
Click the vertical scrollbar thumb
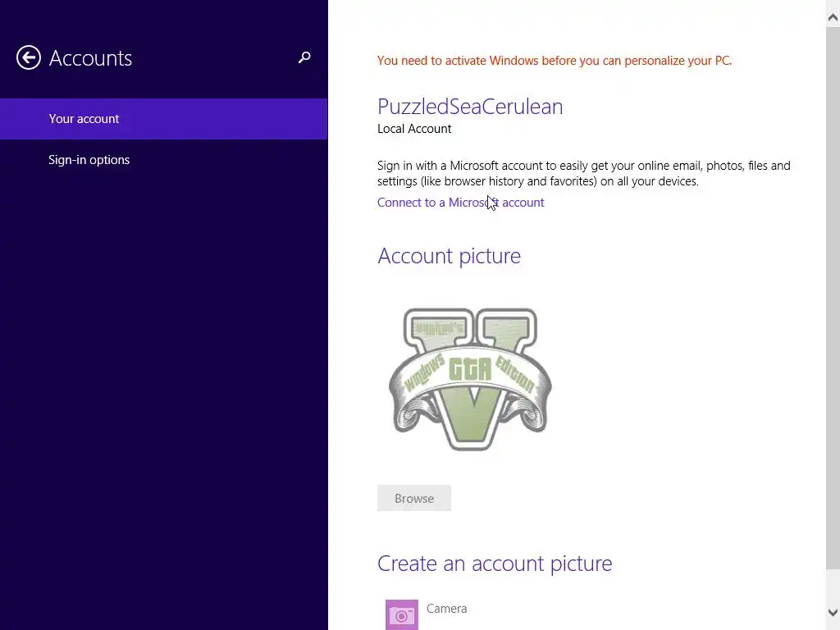coord(833,297)
